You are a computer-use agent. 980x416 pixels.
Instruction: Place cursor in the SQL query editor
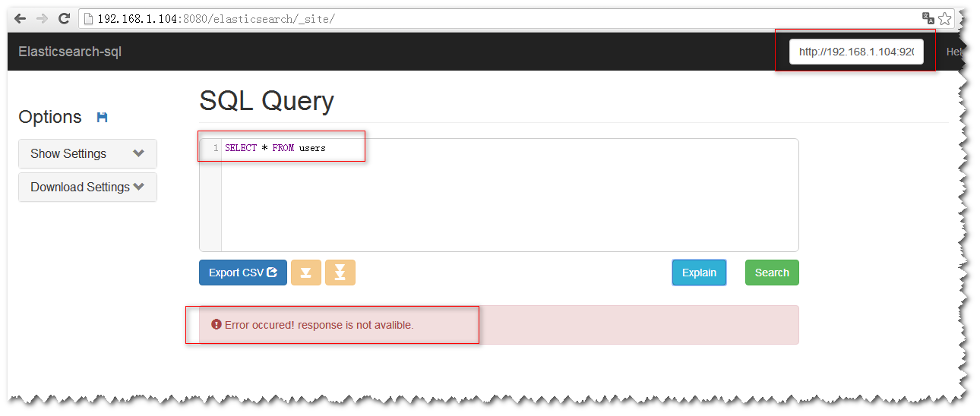(509, 195)
